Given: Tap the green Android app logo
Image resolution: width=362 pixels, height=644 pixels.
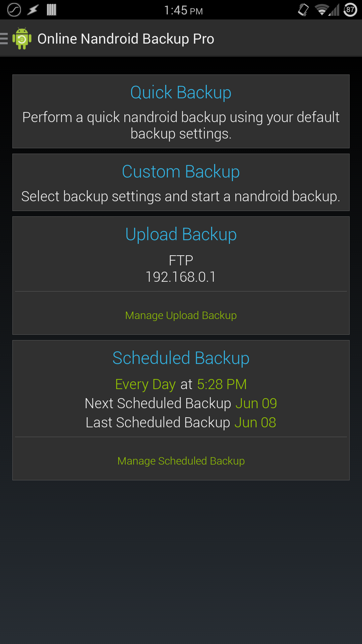Looking at the screenshot, I should [x=22, y=39].
